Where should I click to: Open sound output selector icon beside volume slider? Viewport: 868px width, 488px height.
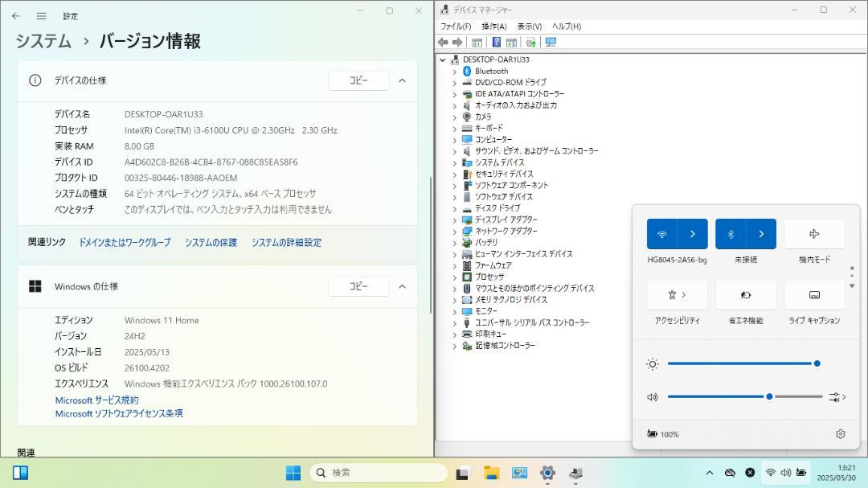tap(837, 397)
